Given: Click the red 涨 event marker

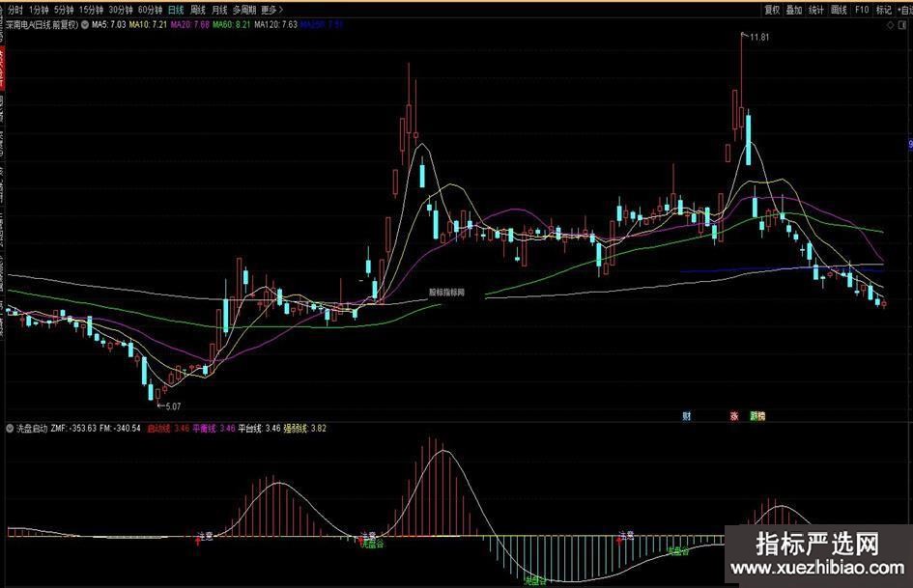Looking at the screenshot, I should pyautogui.click(x=735, y=416).
